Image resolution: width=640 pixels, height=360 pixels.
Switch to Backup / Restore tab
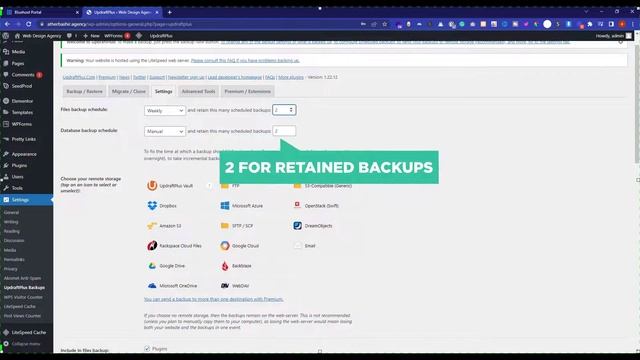click(x=84, y=91)
